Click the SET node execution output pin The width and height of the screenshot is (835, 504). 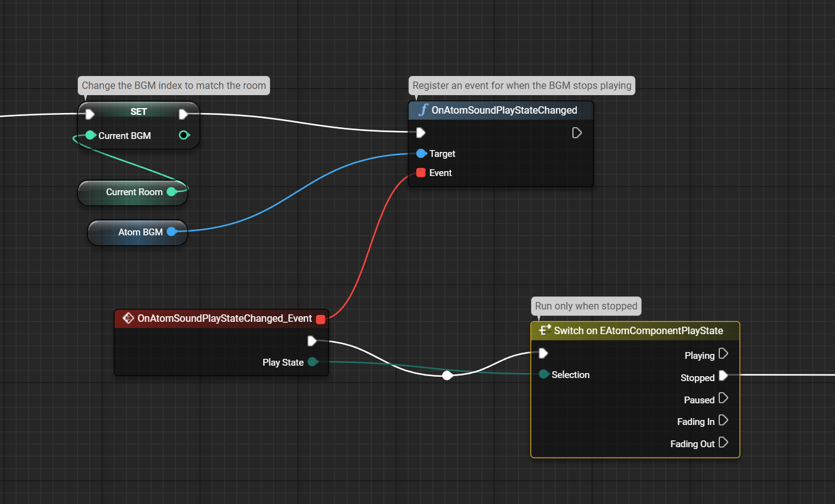(183, 114)
